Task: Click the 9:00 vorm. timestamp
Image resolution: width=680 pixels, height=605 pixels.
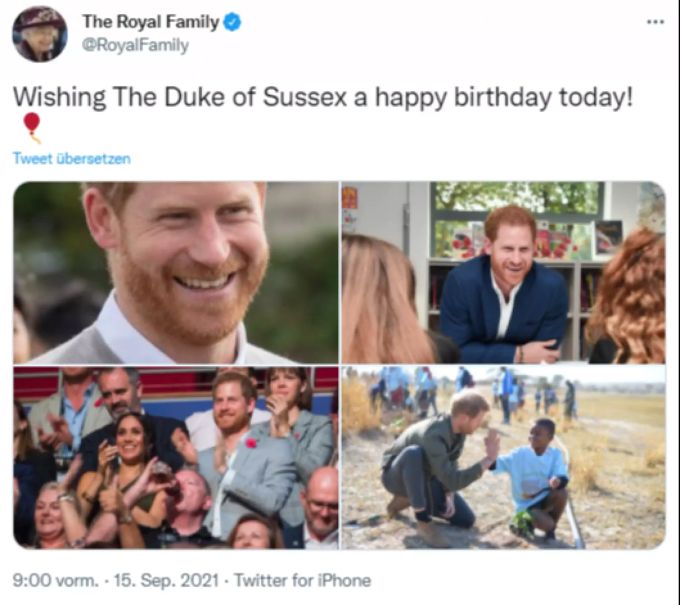Action: tap(56, 580)
